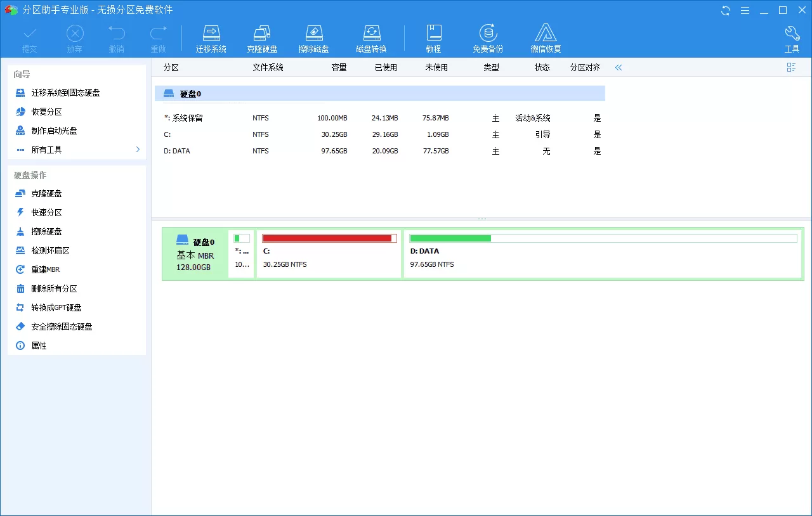
Task: Collapse columns with the double-chevron arrow
Action: point(619,67)
